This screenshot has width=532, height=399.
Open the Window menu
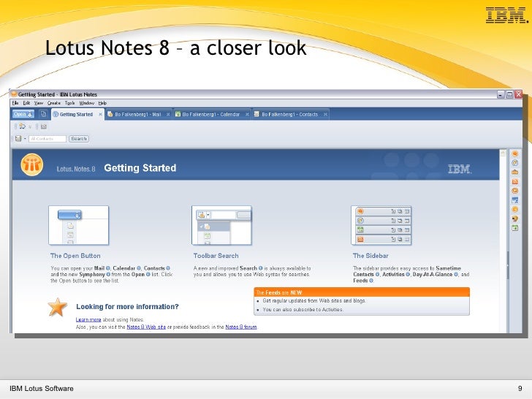tap(86, 103)
